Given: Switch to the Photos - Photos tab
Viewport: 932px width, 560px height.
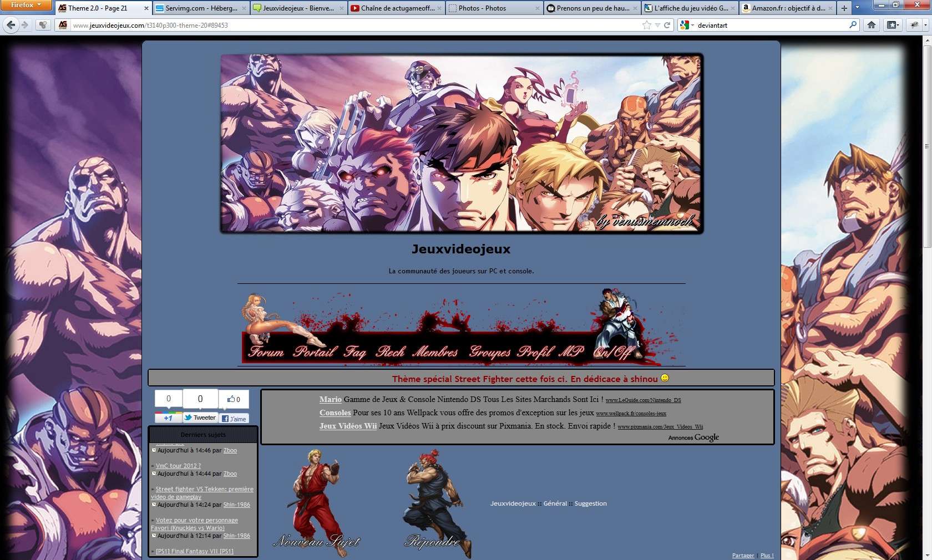Looking at the screenshot, I should pyautogui.click(x=494, y=8).
